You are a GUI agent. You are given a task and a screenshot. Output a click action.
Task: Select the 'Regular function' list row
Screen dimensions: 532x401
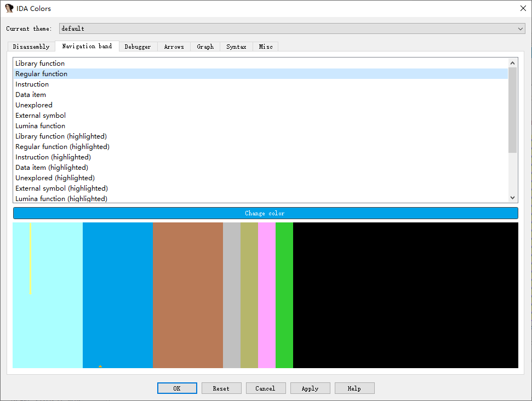point(261,73)
